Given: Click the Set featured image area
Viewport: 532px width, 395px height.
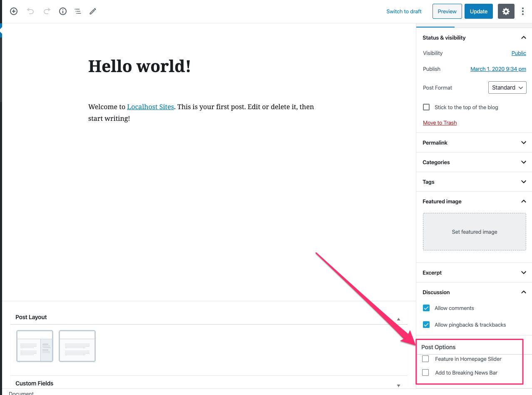Looking at the screenshot, I should pos(474,232).
